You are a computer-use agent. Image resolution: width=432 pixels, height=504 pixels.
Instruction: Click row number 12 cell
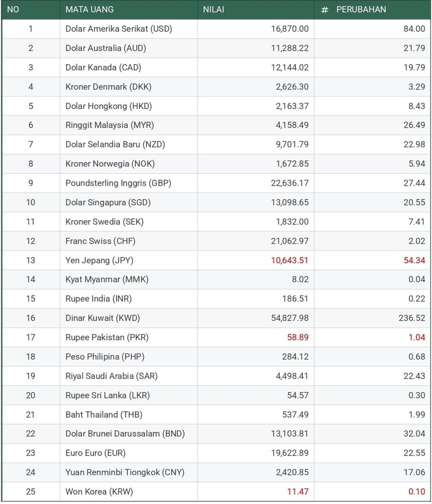click(x=31, y=241)
